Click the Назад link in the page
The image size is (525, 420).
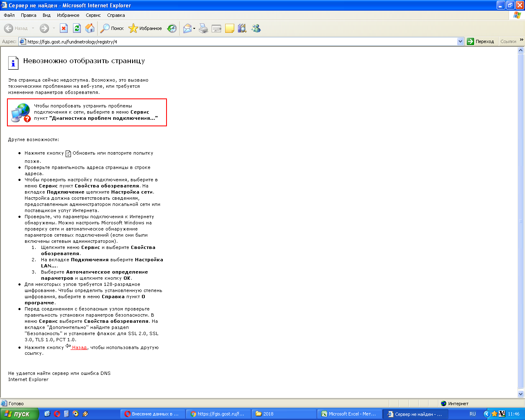pos(79,347)
